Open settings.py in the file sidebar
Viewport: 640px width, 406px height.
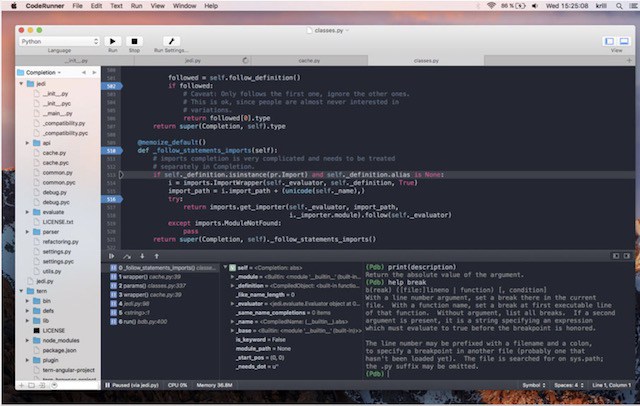[56, 252]
